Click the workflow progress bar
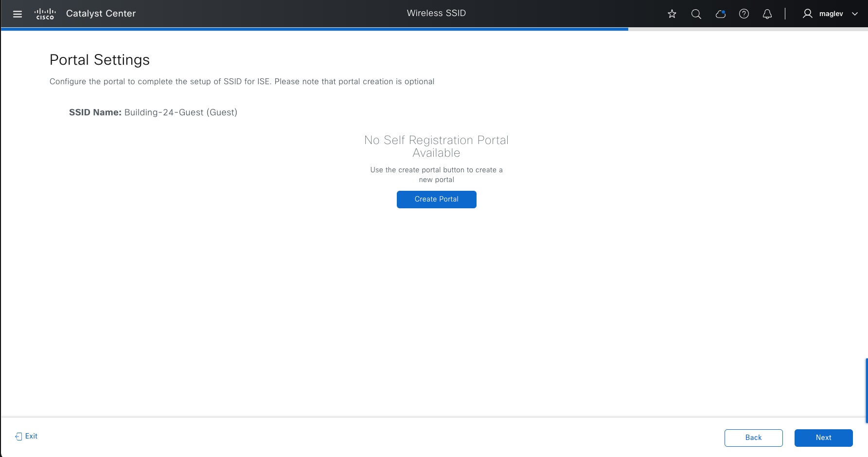 click(434, 29)
